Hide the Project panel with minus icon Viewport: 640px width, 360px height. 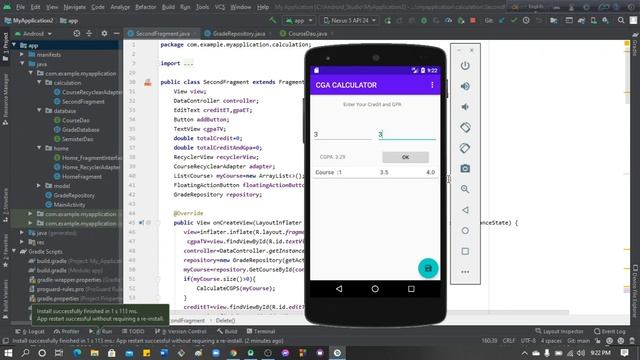coord(117,33)
